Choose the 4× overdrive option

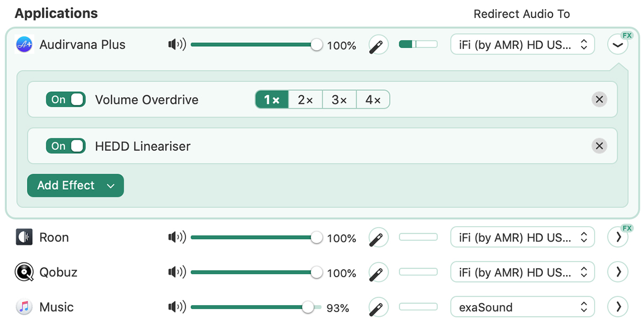373,99
